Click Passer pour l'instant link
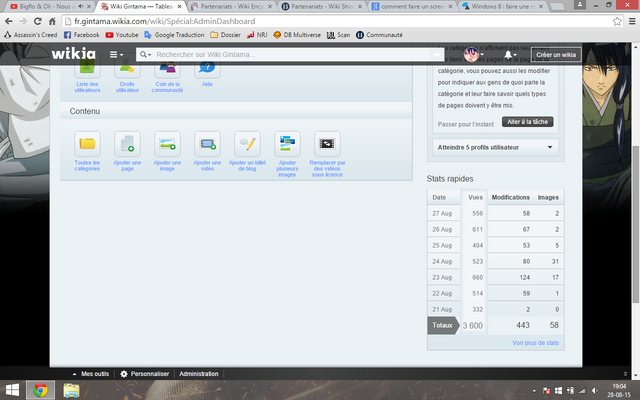Viewport: 640px width, 400px height. point(466,124)
